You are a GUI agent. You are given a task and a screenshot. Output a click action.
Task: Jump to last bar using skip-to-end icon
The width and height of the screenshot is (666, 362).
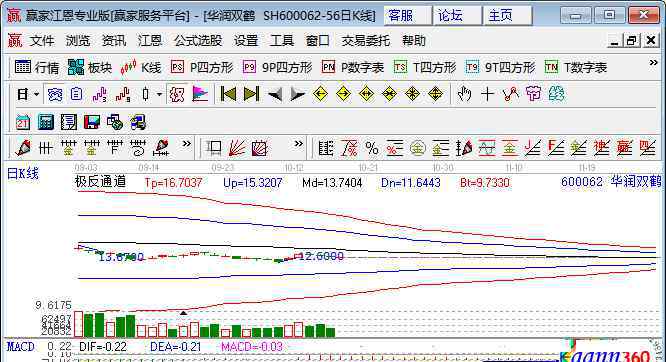pyautogui.click(x=251, y=94)
